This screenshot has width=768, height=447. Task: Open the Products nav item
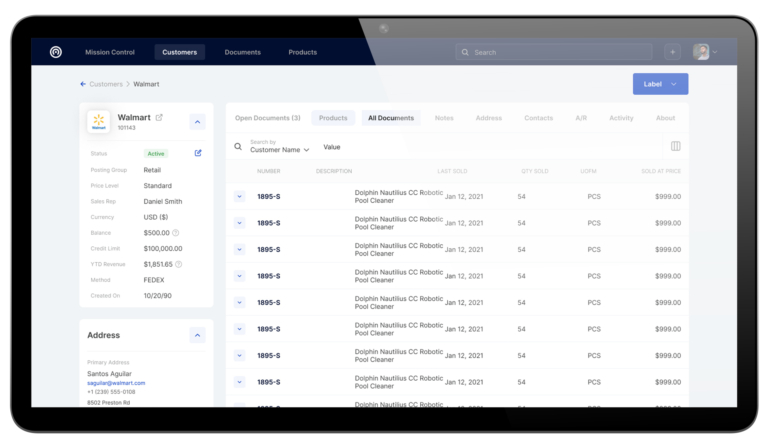[x=303, y=52]
